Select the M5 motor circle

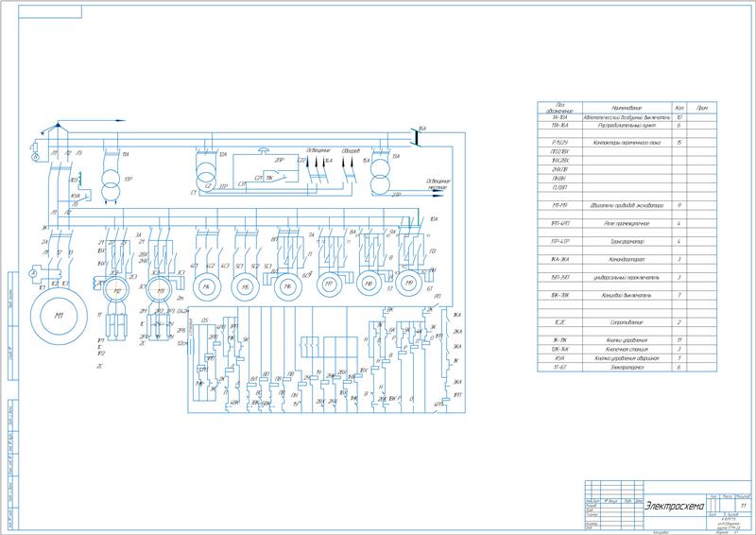tap(246, 287)
